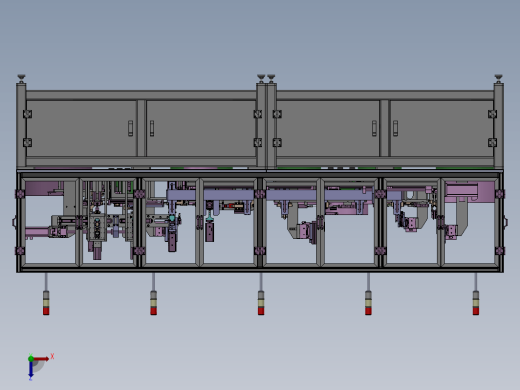
Task: Select the far-left cabinet door panel
Action: pyautogui.click(x=81, y=128)
